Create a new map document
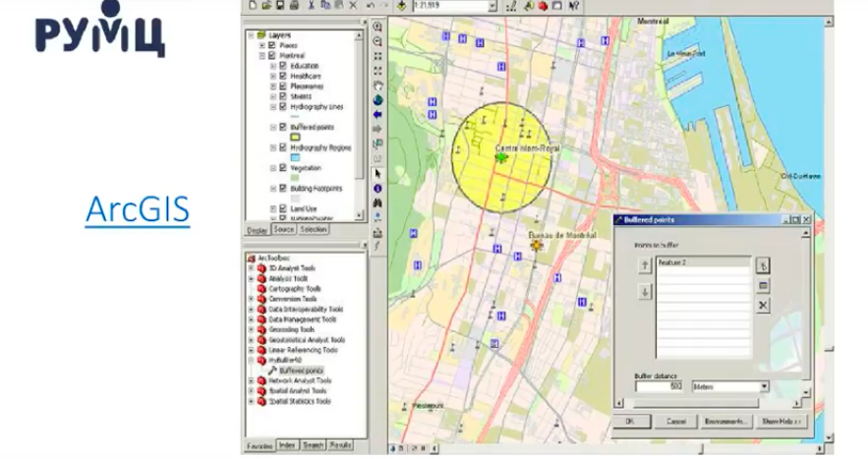The image size is (868, 459). point(253,6)
